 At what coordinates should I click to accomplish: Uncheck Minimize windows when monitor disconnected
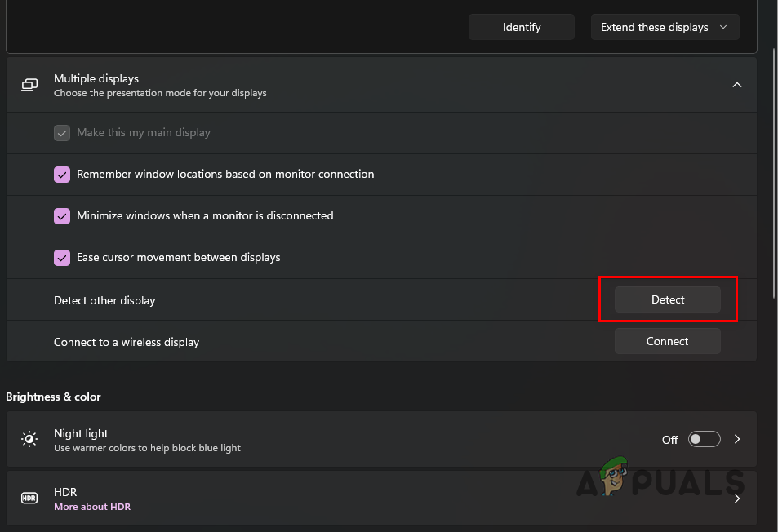[62, 216]
